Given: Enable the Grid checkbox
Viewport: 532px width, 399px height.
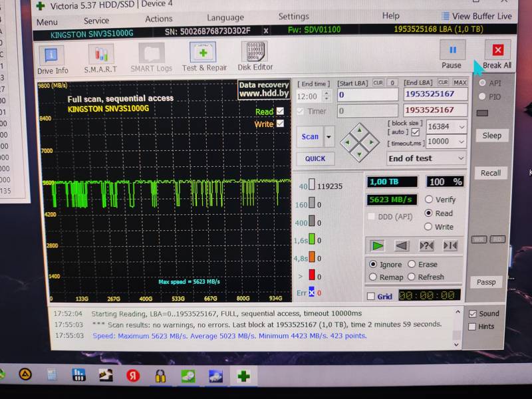Looking at the screenshot, I should click(x=371, y=297).
